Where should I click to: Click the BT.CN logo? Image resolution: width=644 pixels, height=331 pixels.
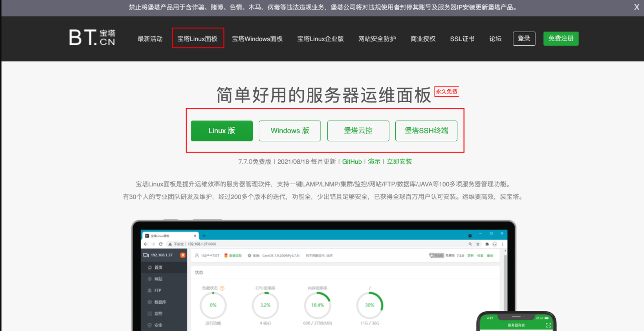[x=92, y=38]
